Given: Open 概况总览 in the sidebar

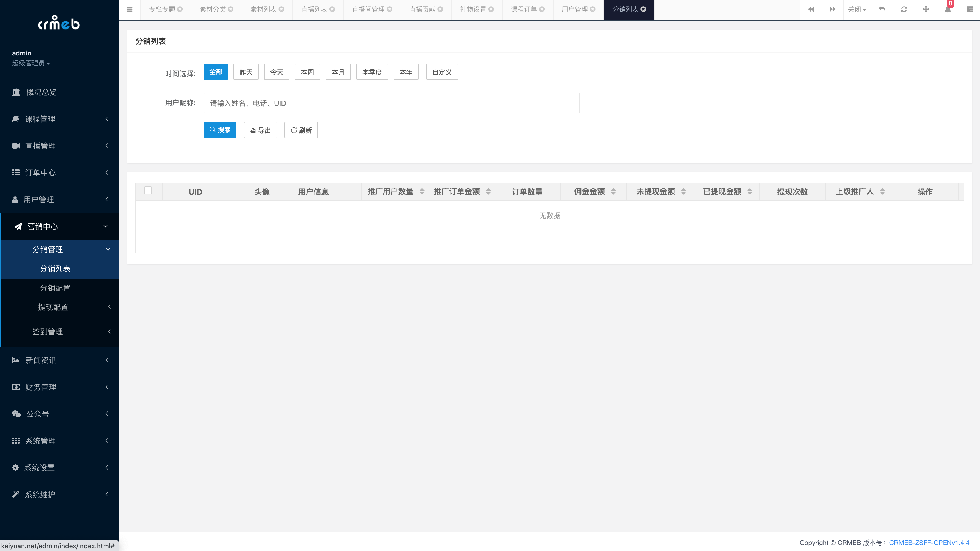Looking at the screenshot, I should point(59,92).
